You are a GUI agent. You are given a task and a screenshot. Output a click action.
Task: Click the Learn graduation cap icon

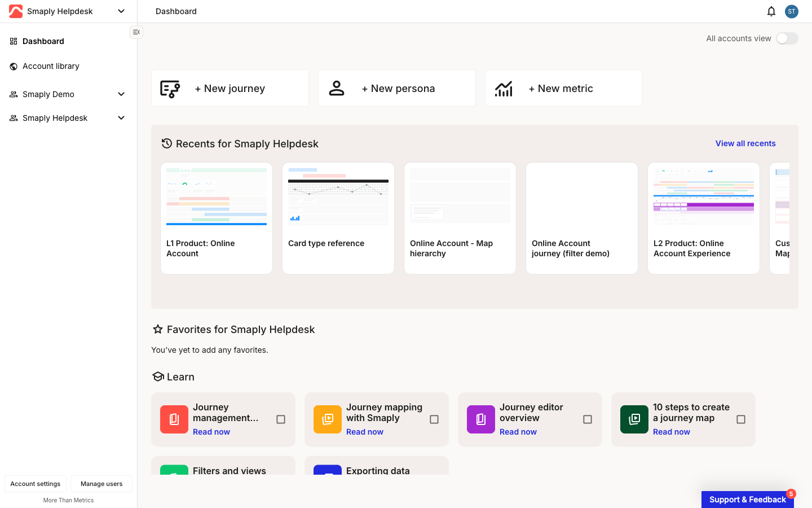click(x=158, y=376)
